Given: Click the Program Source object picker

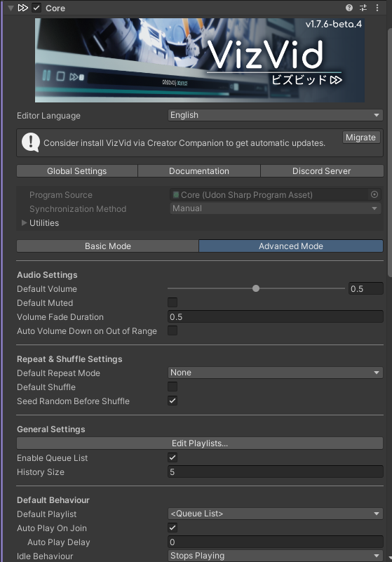Looking at the screenshot, I should tap(374, 194).
